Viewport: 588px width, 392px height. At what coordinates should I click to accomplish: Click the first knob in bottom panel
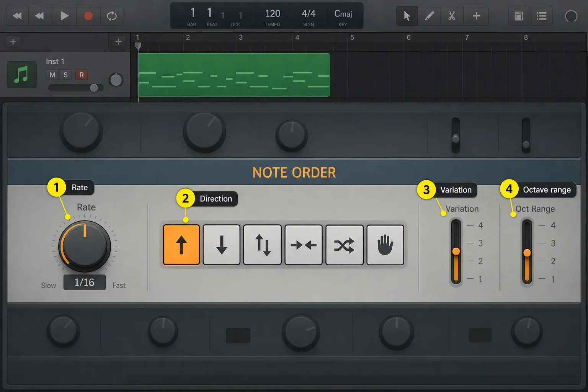click(x=63, y=331)
